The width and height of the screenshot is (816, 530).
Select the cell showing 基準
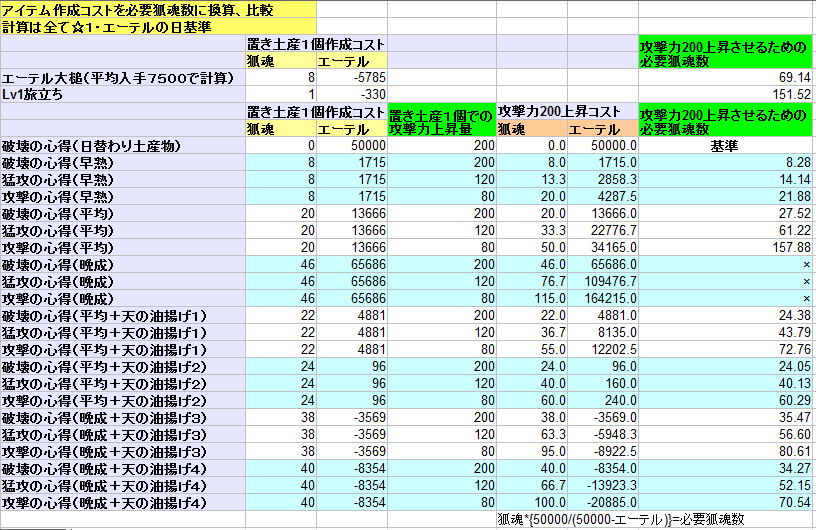point(727,146)
